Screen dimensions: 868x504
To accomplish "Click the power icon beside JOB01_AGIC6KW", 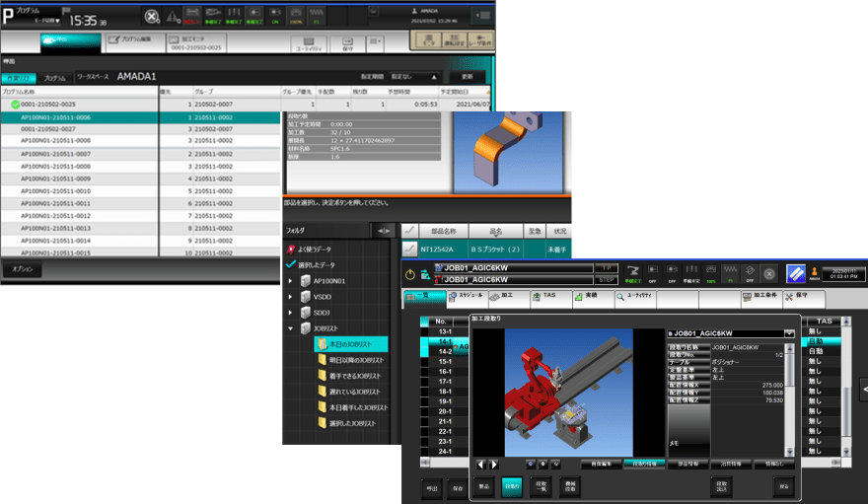I will pyautogui.click(x=410, y=275).
